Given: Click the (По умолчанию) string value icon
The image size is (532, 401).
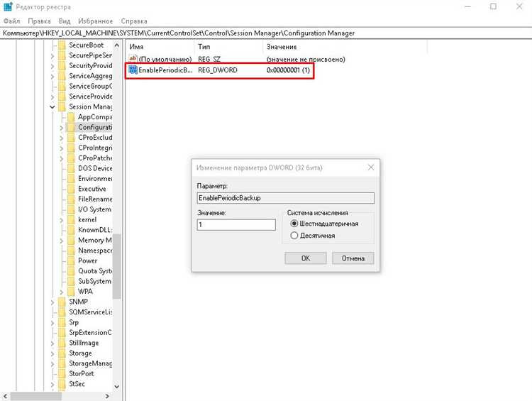Looking at the screenshot, I should (133, 58).
